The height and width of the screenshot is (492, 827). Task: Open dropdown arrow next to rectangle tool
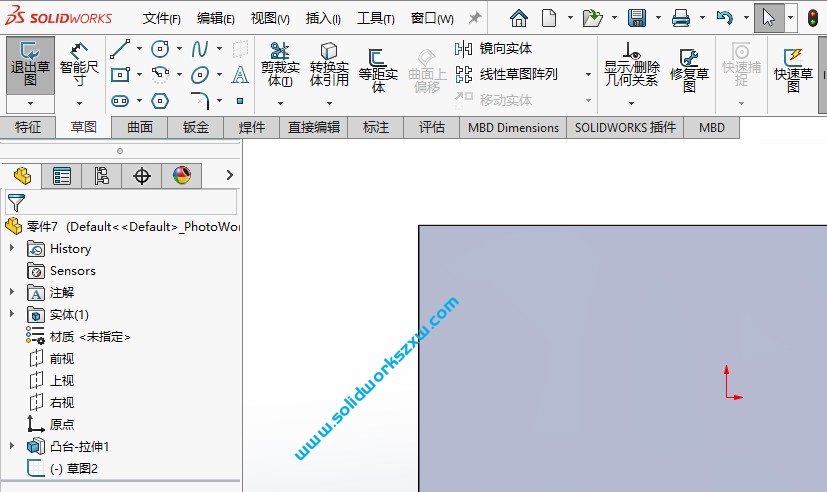[x=139, y=75]
